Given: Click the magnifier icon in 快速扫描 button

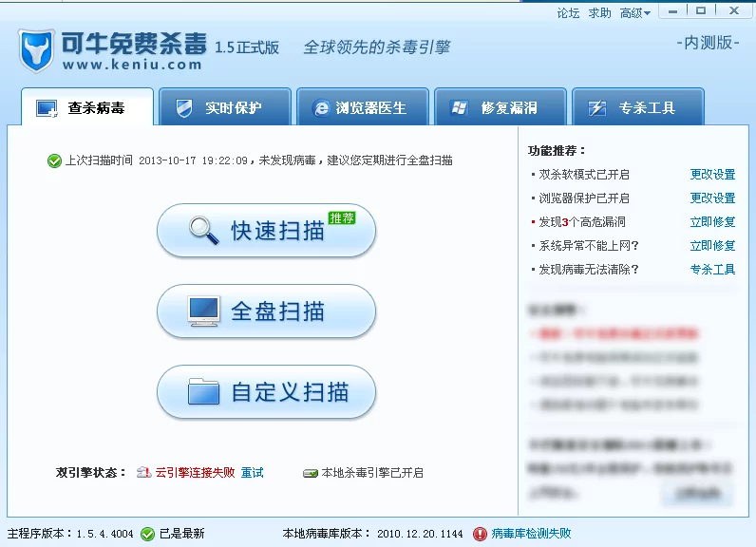Looking at the screenshot, I should (203, 231).
